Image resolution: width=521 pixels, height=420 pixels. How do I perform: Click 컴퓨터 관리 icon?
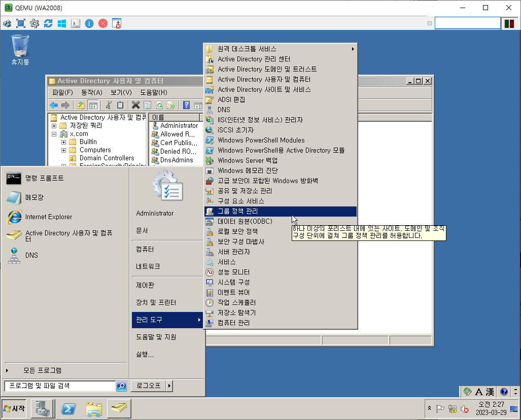210,323
